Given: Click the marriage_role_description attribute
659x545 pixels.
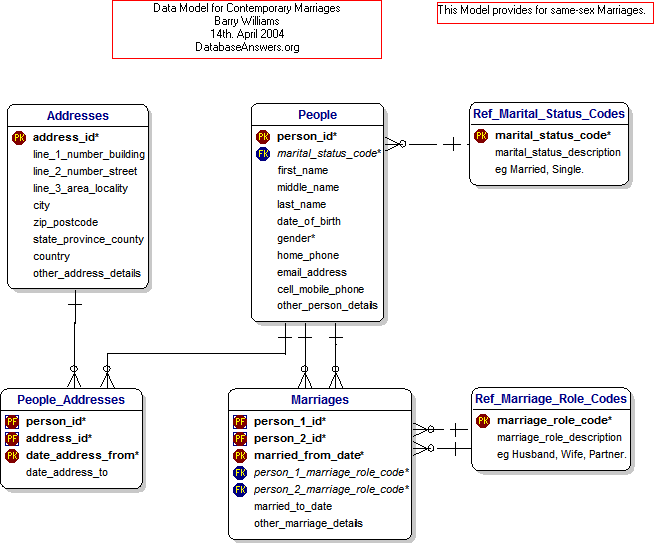Looking at the screenshot, I should tap(559, 437).
